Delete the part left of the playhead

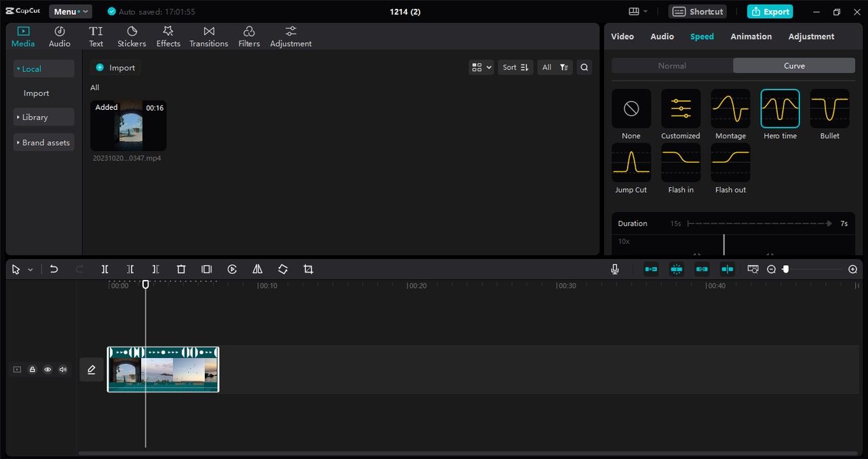point(130,269)
